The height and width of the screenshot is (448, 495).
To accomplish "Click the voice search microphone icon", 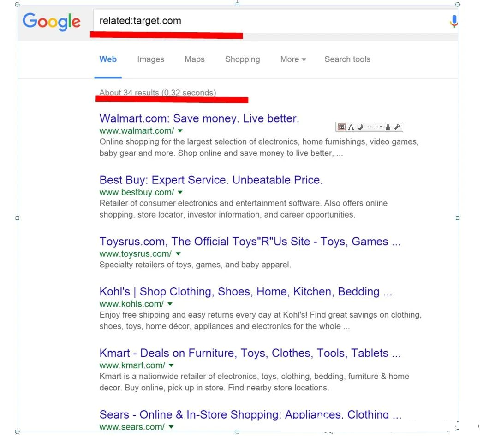I will click(x=453, y=21).
